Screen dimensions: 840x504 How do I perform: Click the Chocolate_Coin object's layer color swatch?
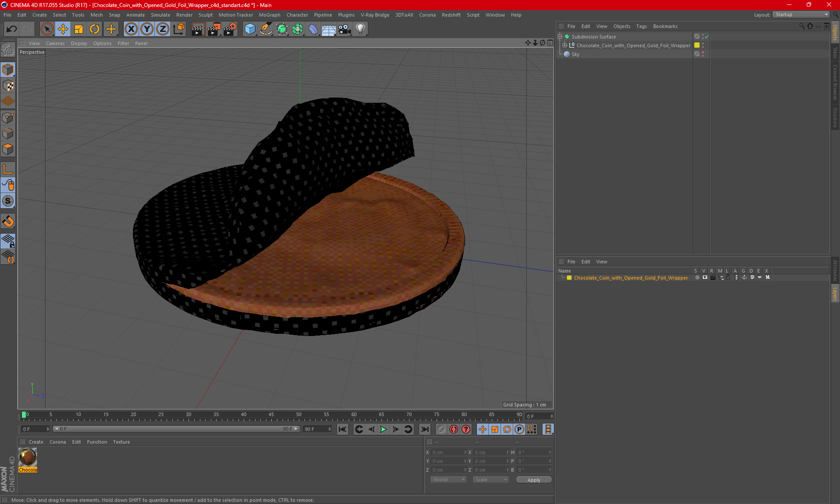[697, 45]
